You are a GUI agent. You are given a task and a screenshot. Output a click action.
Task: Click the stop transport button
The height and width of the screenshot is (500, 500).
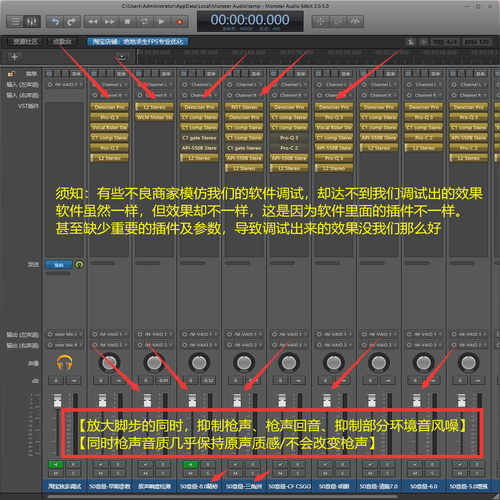pos(127,22)
